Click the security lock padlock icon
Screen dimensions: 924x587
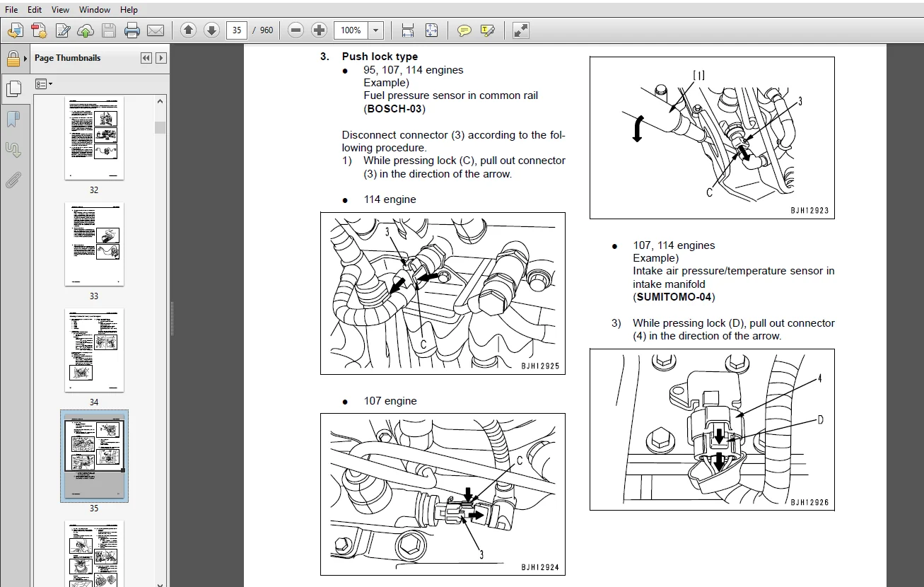(x=13, y=58)
